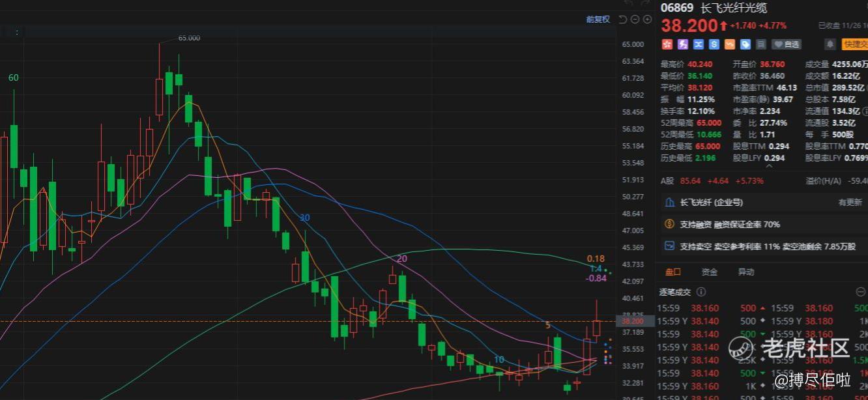Click the 52周最高 65.000 value
The height and width of the screenshot is (400, 868).
[x=708, y=123]
